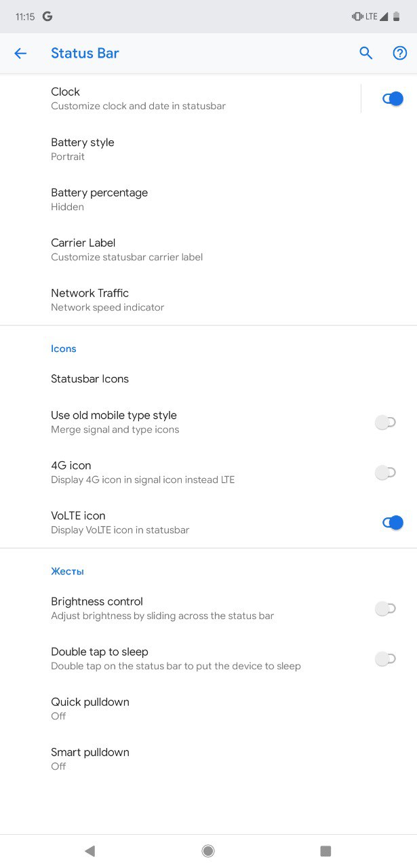Open the Statusbar Icons entry
This screenshot has width=417, height=868.
pyautogui.click(x=208, y=379)
